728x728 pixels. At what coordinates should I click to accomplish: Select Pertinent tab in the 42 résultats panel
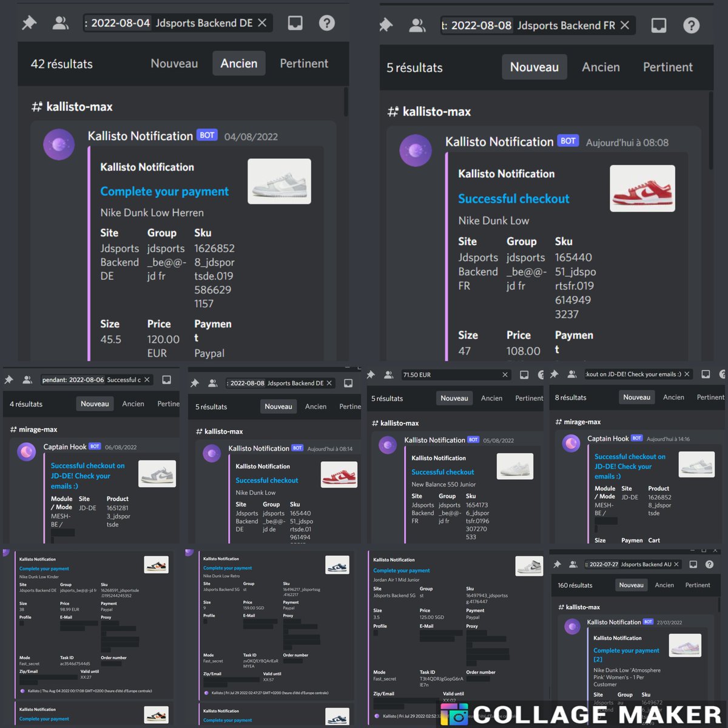[x=304, y=63]
